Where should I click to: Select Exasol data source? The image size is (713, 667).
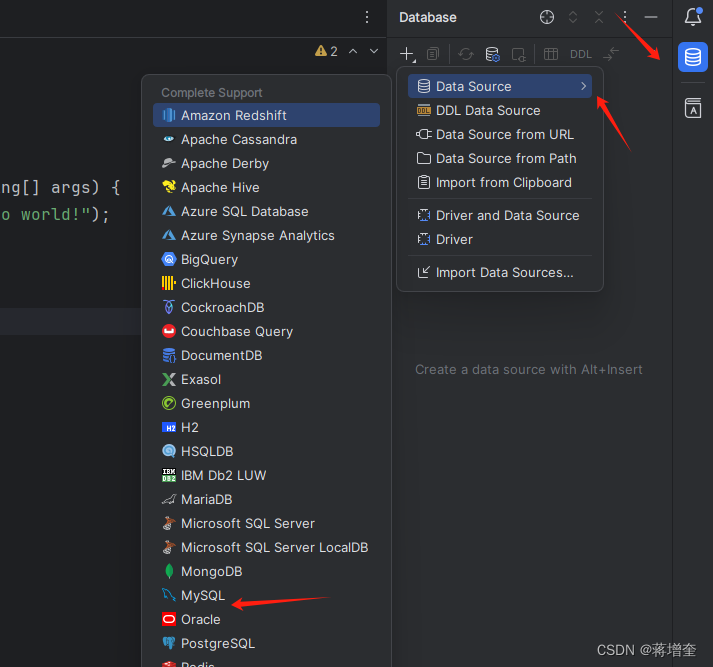(x=266, y=380)
